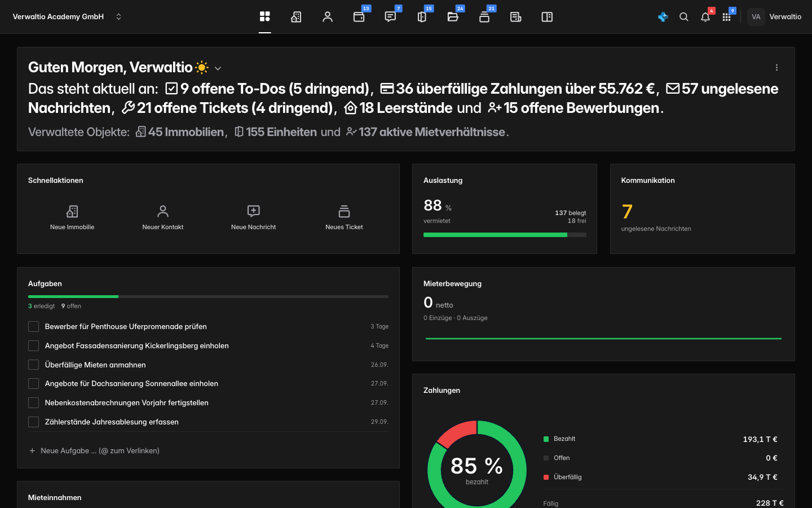Click the '3 erledigt' tasks counter
Viewport: 812px width, 508px height.
[42, 306]
